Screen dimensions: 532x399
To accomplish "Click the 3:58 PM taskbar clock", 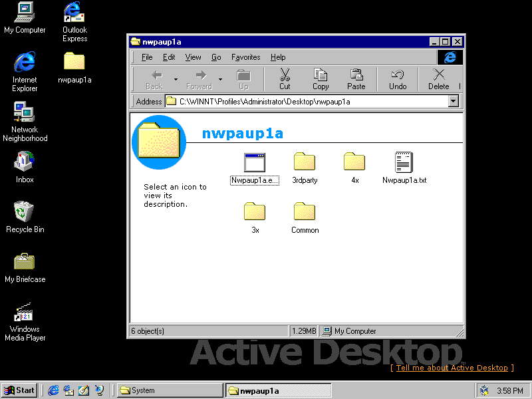I will pyautogui.click(x=510, y=391).
